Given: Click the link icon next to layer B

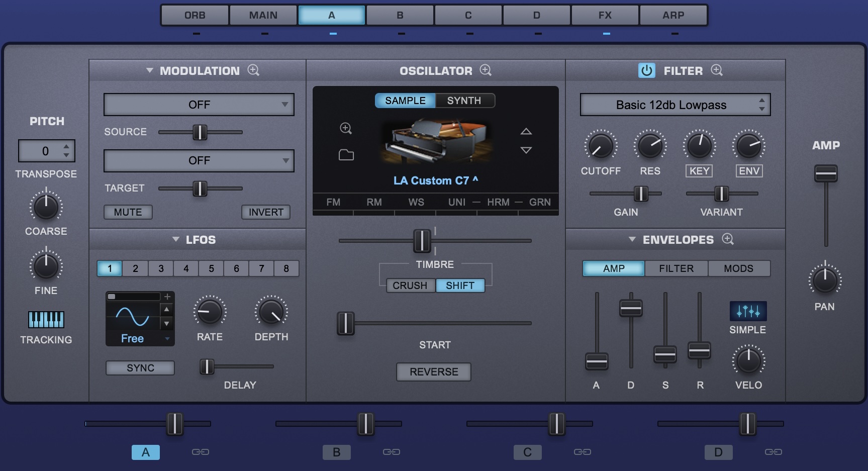Looking at the screenshot, I should coord(392,452).
